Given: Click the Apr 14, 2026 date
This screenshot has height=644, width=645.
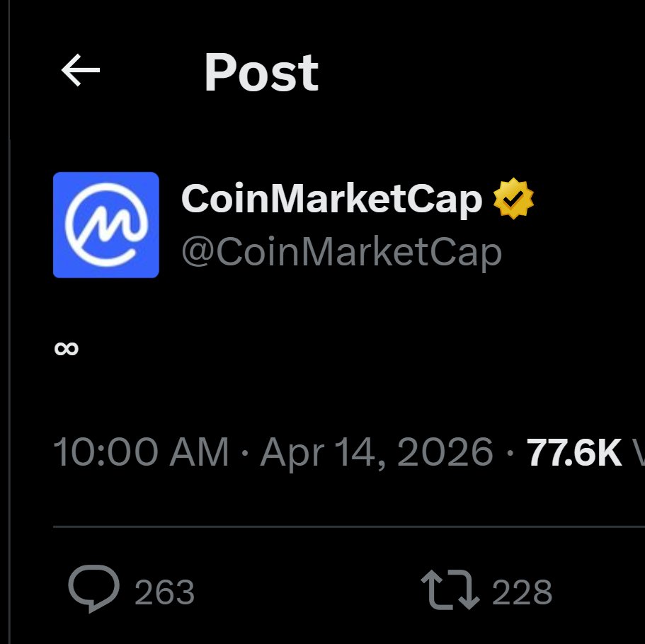Looking at the screenshot, I should pyautogui.click(x=376, y=452).
